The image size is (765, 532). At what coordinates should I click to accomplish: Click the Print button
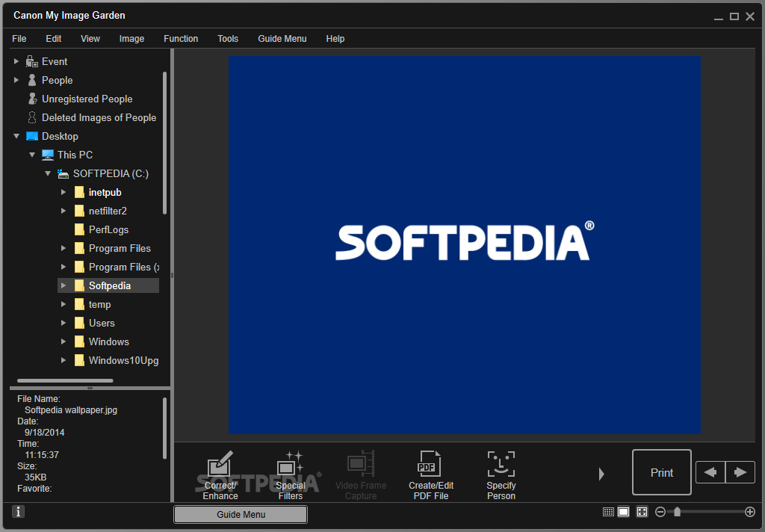click(x=662, y=472)
